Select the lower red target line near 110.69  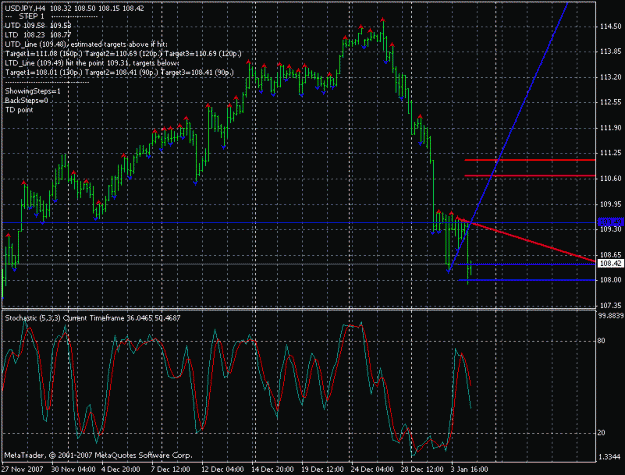[530, 175]
